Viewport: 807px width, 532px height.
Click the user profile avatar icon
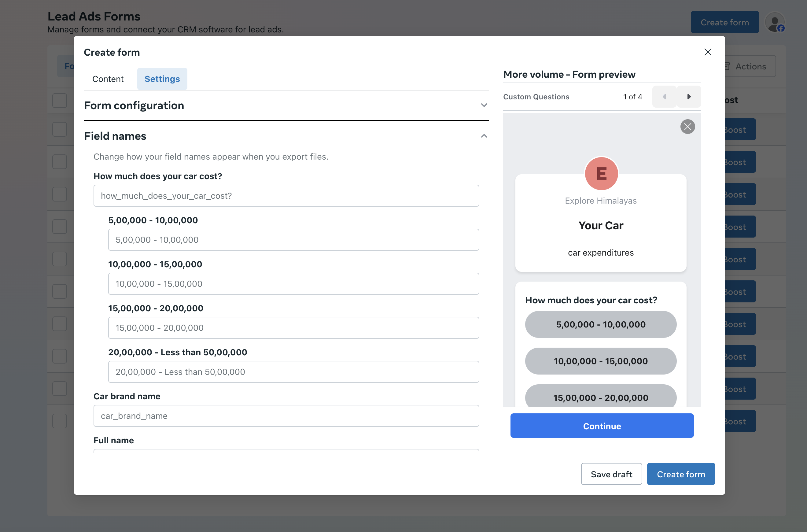[775, 22]
